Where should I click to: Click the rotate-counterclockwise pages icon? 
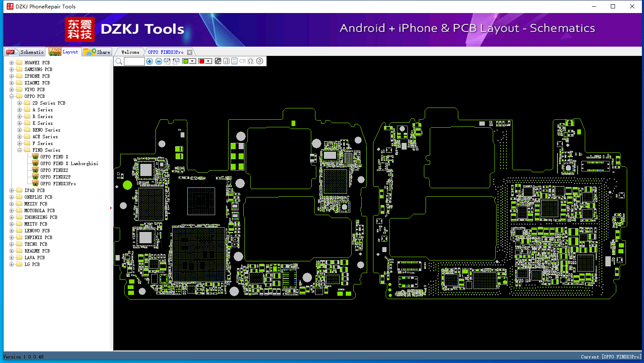coord(176,61)
